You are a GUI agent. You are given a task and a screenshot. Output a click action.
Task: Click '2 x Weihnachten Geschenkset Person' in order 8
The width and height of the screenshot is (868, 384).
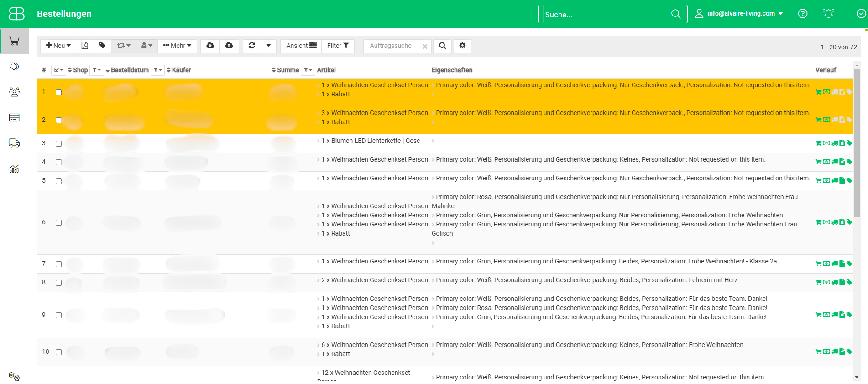(375, 280)
